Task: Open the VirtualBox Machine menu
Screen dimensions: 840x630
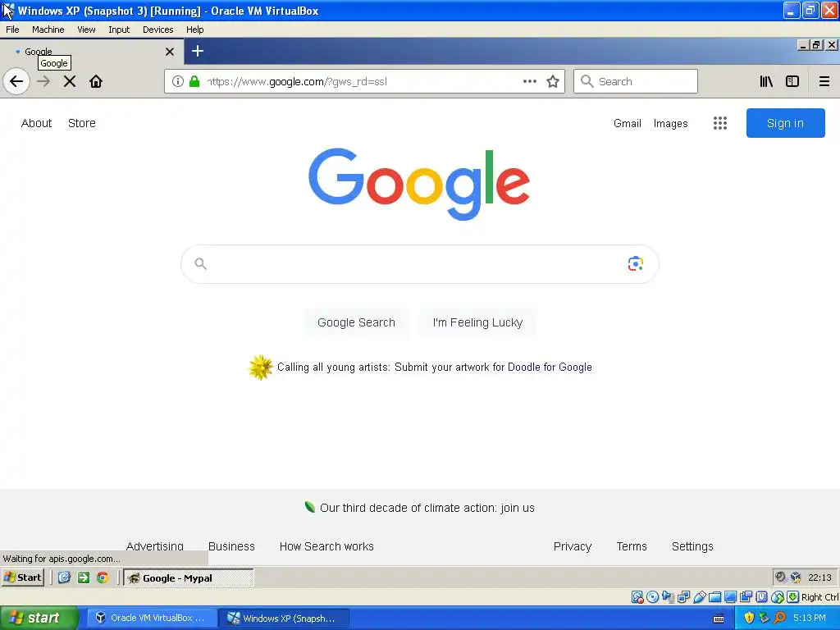Action: pos(48,30)
